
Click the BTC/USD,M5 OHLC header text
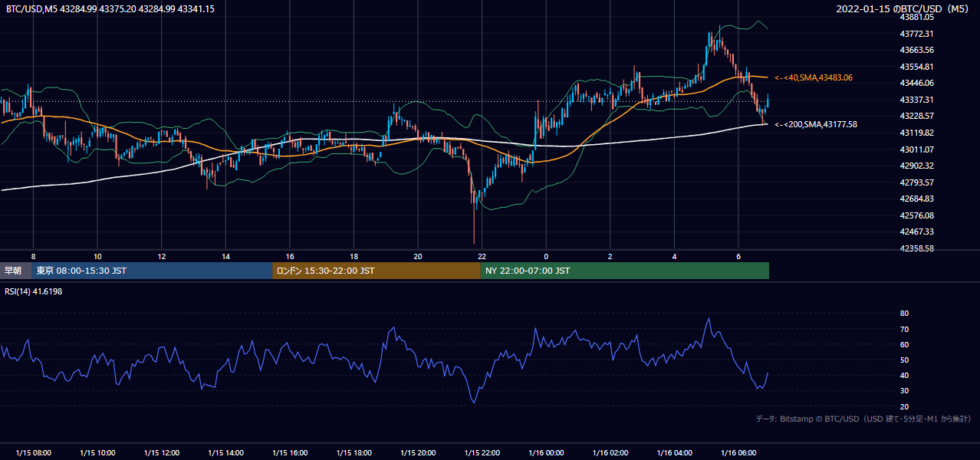pyautogui.click(x=110, y=8)
